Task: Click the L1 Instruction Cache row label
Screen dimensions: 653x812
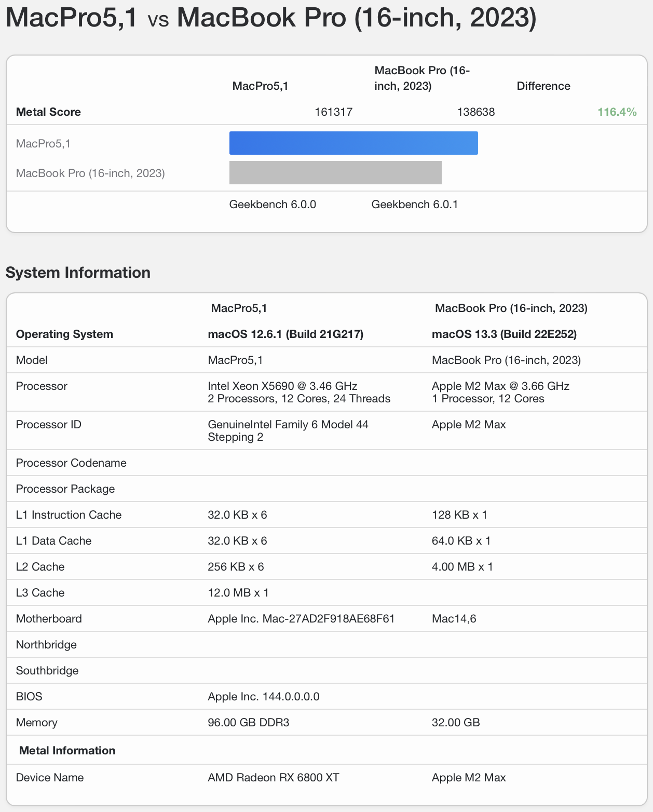Action: pyautogui.click(x=69, y=515)
